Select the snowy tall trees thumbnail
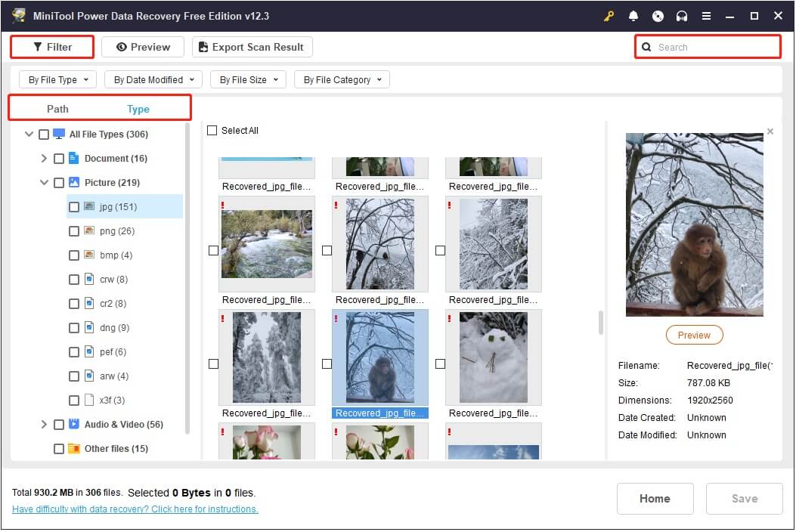 tap(267, 357)
